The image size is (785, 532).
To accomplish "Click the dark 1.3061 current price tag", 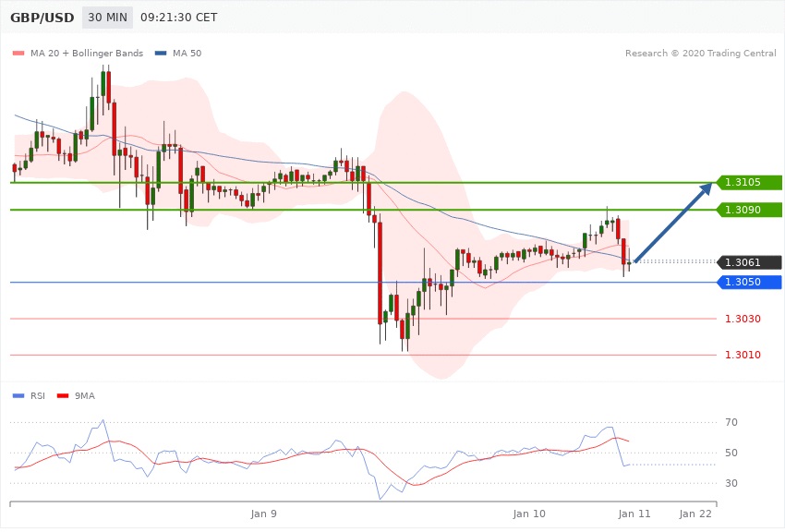I will tap(749, 262).
